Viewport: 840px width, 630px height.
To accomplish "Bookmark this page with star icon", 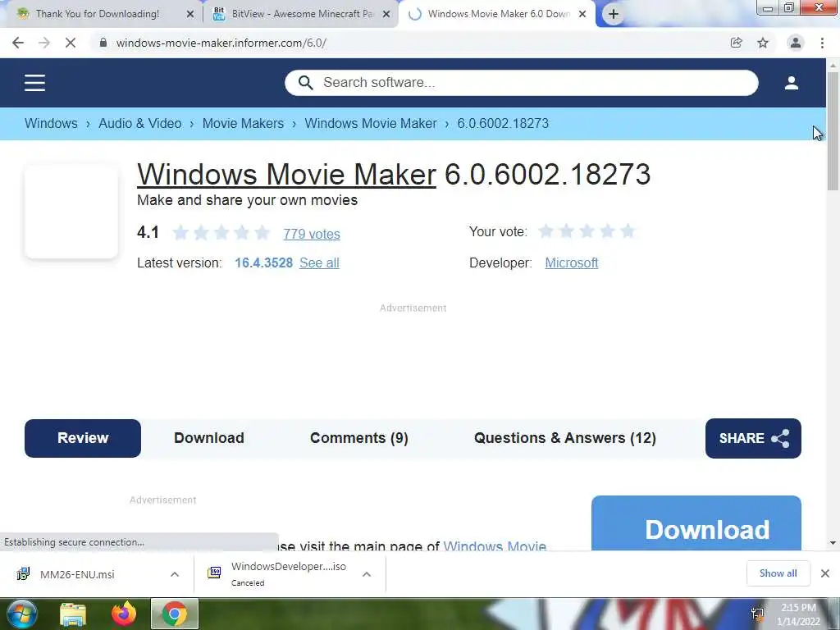I will 763,43.
